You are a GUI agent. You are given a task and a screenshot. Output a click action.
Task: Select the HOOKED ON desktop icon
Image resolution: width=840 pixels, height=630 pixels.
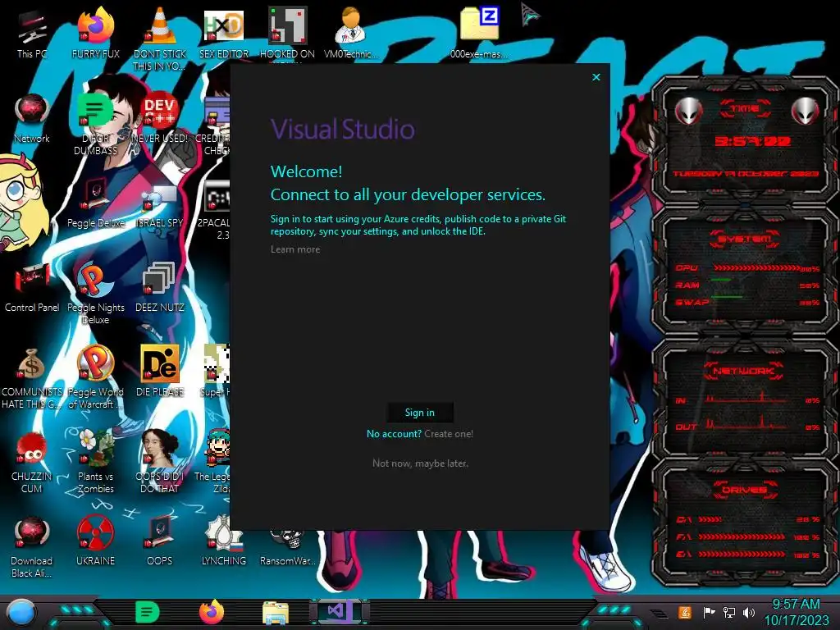[287, 34]
